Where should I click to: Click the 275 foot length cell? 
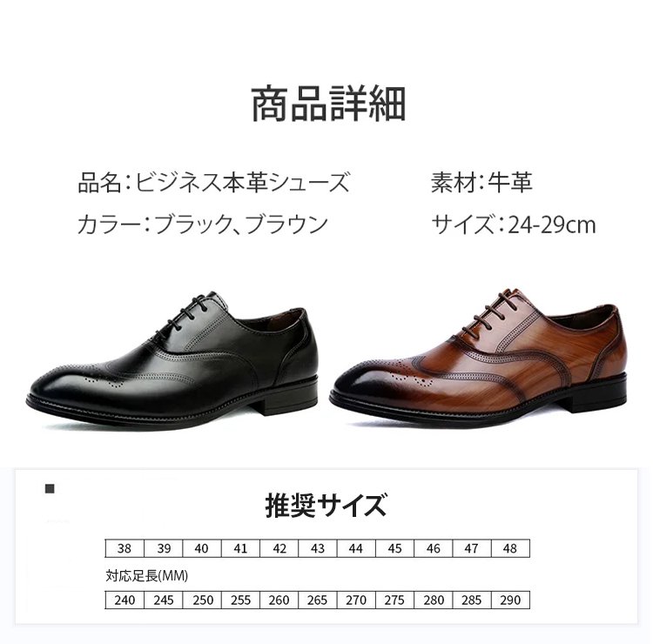click(394, 600)
